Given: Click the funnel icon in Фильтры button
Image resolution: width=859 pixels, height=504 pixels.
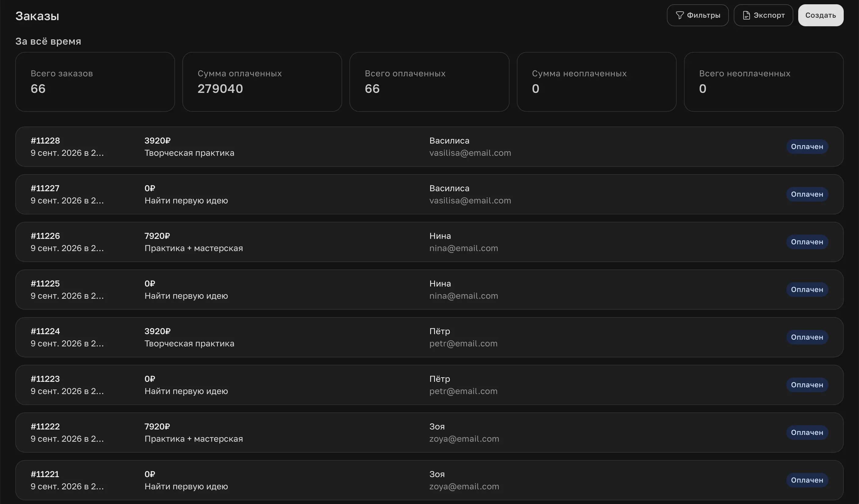Looking at the screenshot, I should (x=680, y=15).
